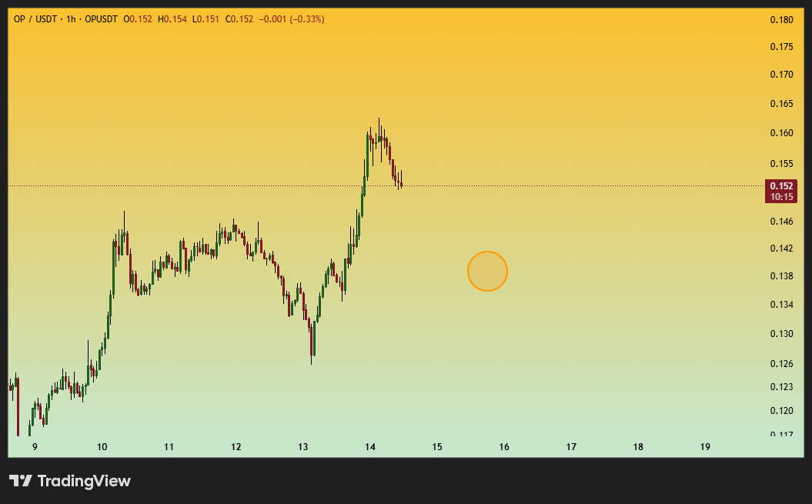Image resolution: width=812 pixels, height=504 pixels.
Task: Click the 0.123 price axis label
Action: click(781, 387)
